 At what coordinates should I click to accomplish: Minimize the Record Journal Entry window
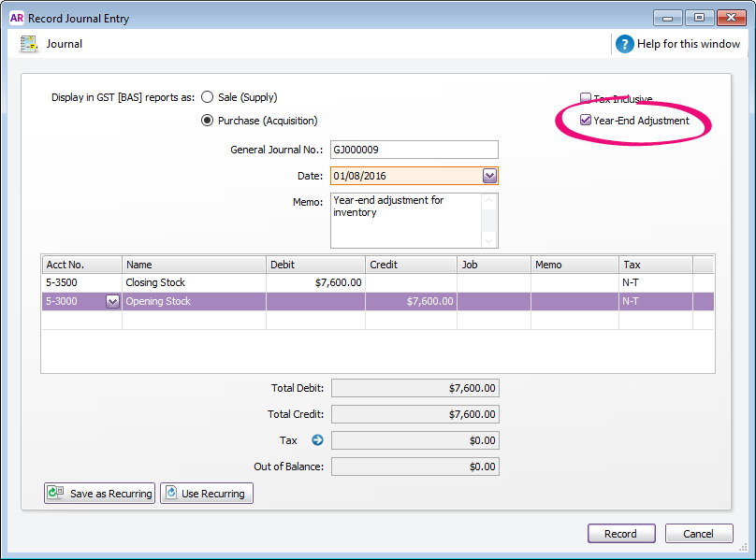coord(667,18)
